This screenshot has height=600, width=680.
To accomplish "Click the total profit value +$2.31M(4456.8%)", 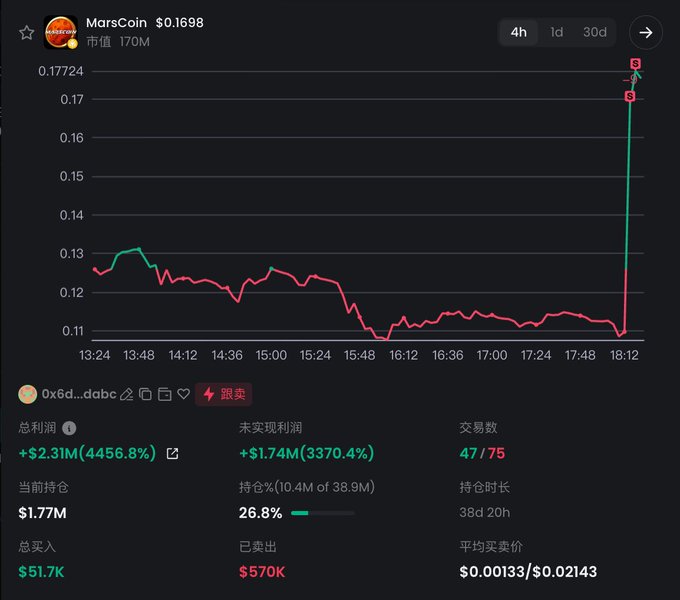I will pos(87,453).
